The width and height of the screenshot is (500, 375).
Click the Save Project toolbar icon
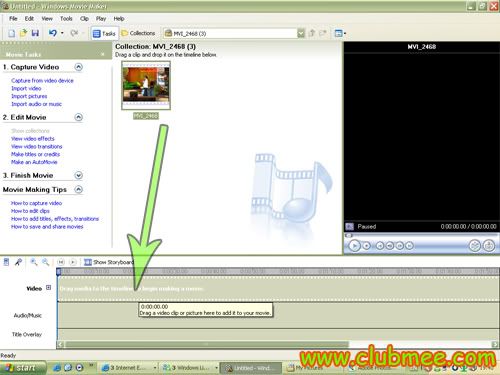(x=35, y=33)
